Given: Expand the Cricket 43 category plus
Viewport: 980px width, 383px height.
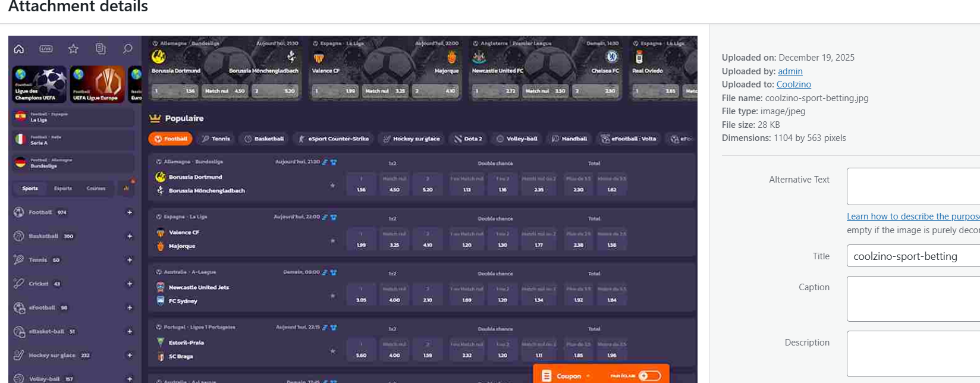Looking at the screenshot, I should click(x=129, y=284).
